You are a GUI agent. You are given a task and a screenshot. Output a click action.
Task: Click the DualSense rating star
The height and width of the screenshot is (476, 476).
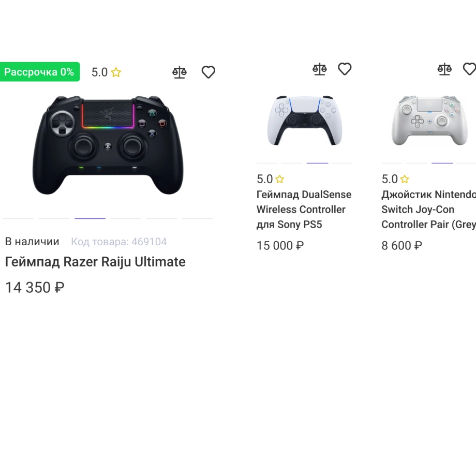279,179
